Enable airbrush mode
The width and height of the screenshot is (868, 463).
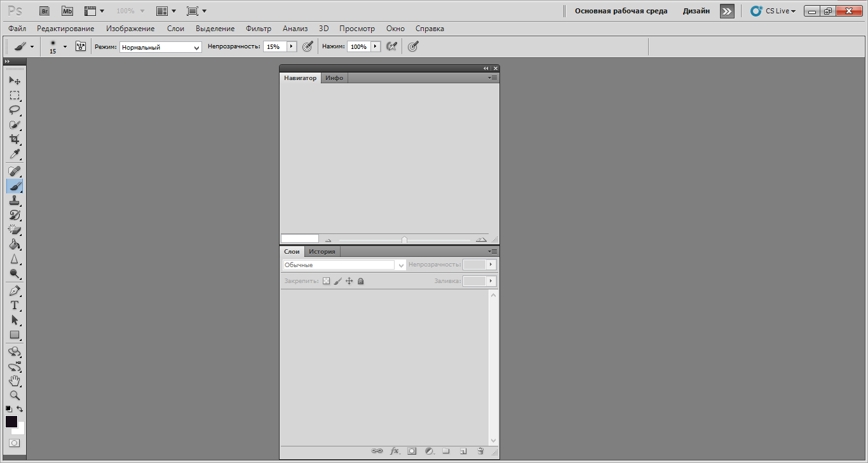point(392,46)
